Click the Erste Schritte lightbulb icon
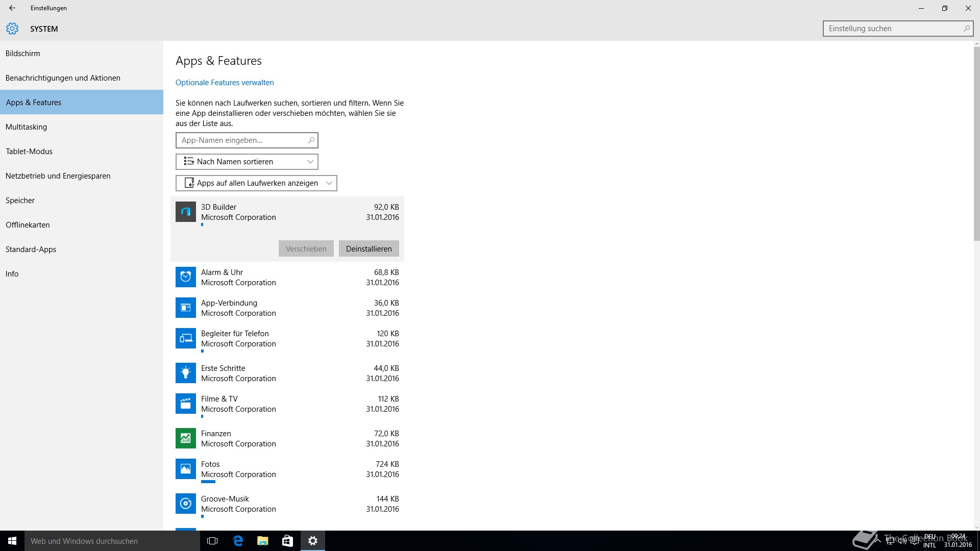 (186, 373)
